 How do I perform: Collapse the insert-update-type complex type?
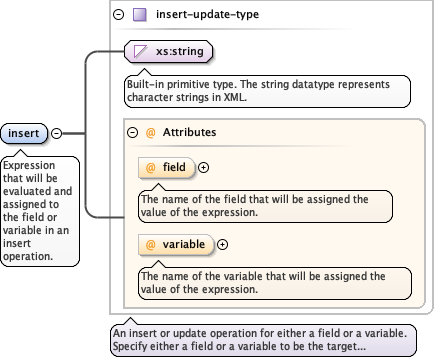(118, 15)
